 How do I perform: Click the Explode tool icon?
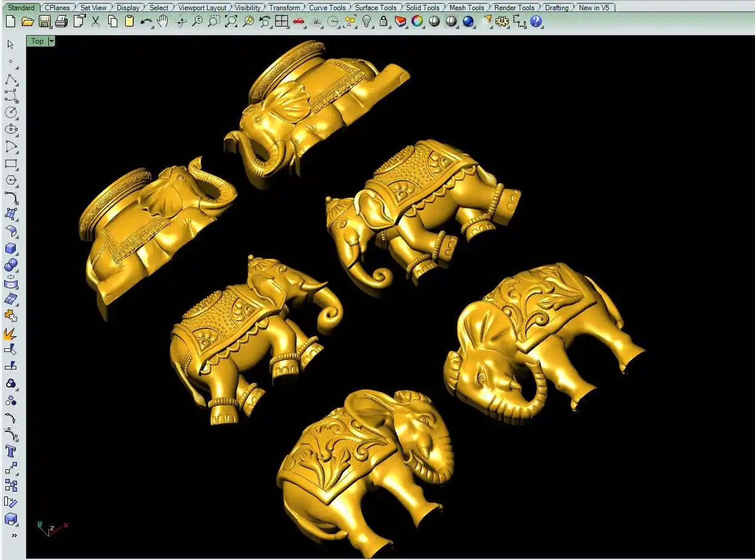click(x=11, y=333)
